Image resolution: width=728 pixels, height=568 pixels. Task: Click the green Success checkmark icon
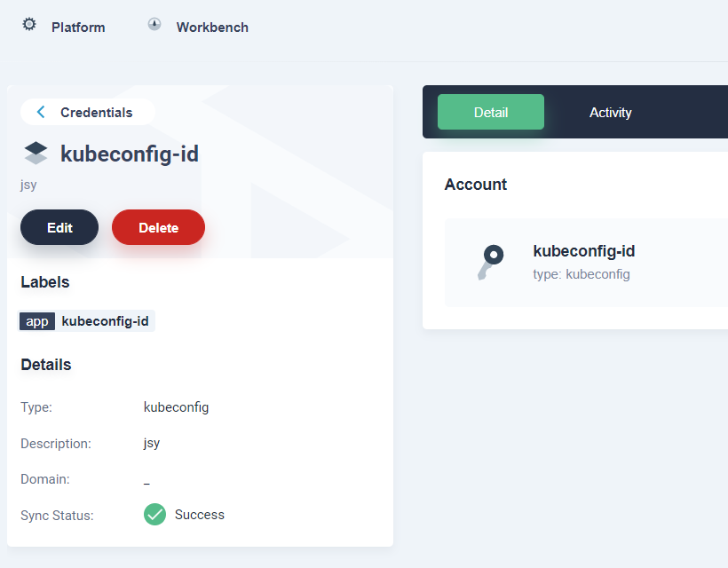click(x=154, y=515)
